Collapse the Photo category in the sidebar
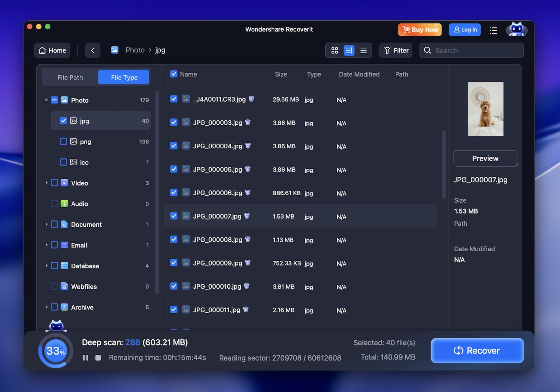Viewport: 560px width, 392px height. (x=46, y=100)
